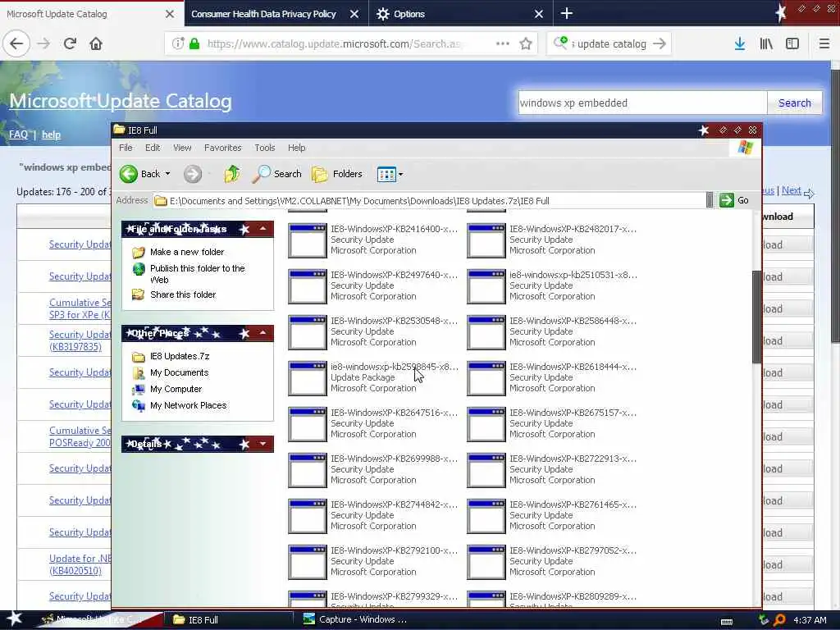The height and width of the screenshot is (630, 840).
Task: Click Explorer vertical scrollbar thumb
Action: 756,316
